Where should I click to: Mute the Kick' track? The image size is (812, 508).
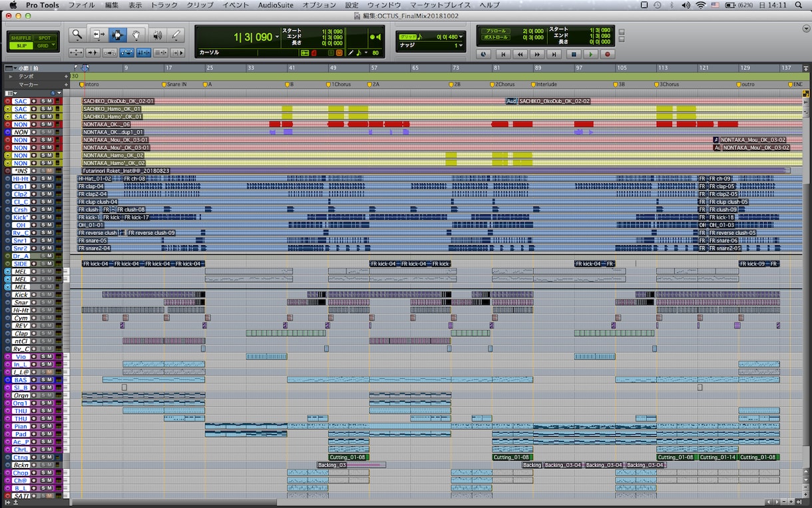point(49,217)
